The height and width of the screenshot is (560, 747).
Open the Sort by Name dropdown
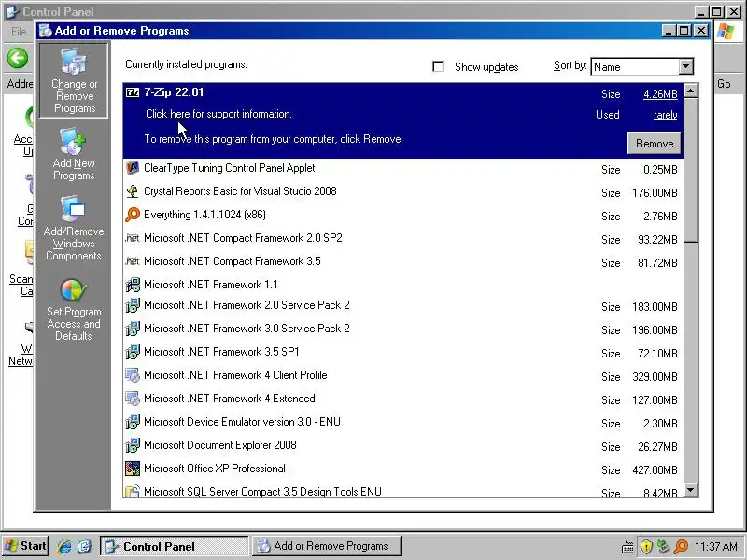[x=685, y=66]
